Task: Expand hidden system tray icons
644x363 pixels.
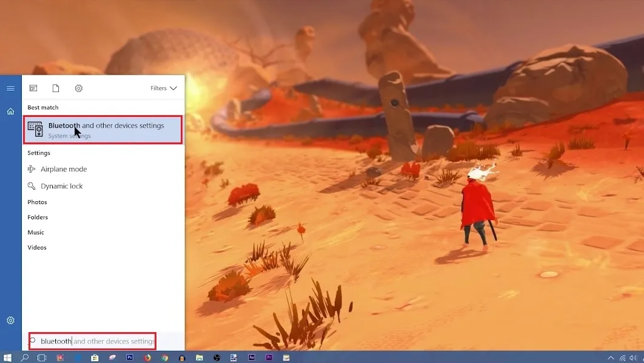Action: (611, 358)
